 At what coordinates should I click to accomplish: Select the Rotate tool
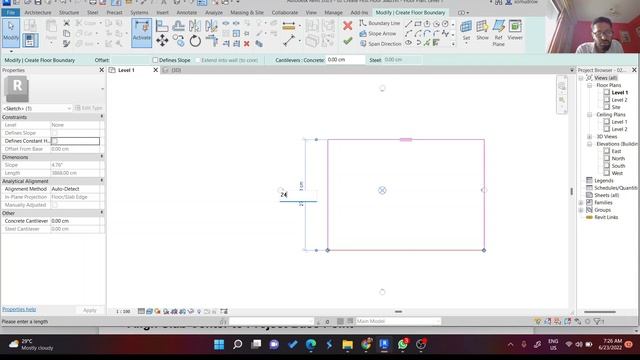[x=195, y=41]
